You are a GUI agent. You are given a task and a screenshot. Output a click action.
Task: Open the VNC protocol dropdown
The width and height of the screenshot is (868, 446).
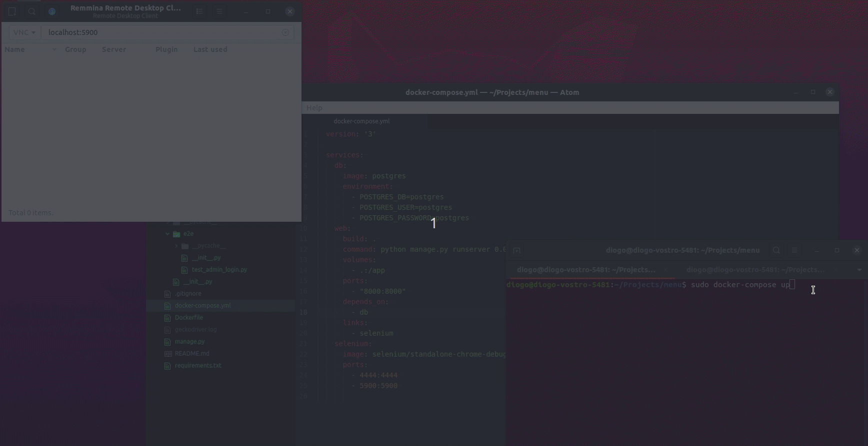(x=24, y=32)
